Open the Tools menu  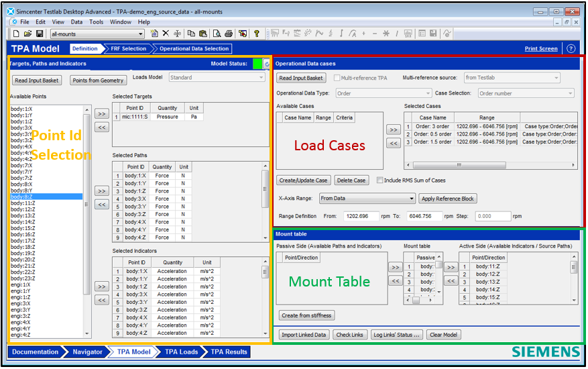click(96, 21)
